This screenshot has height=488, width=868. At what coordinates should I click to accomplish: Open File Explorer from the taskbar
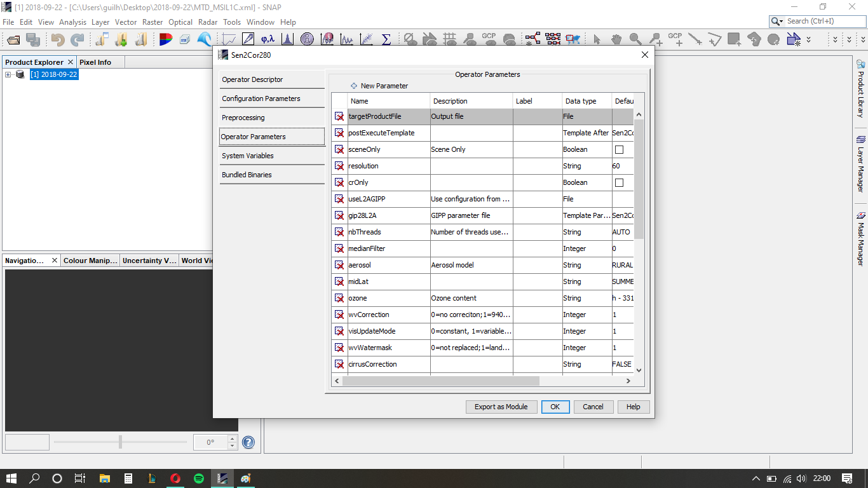tap(104, 478)
